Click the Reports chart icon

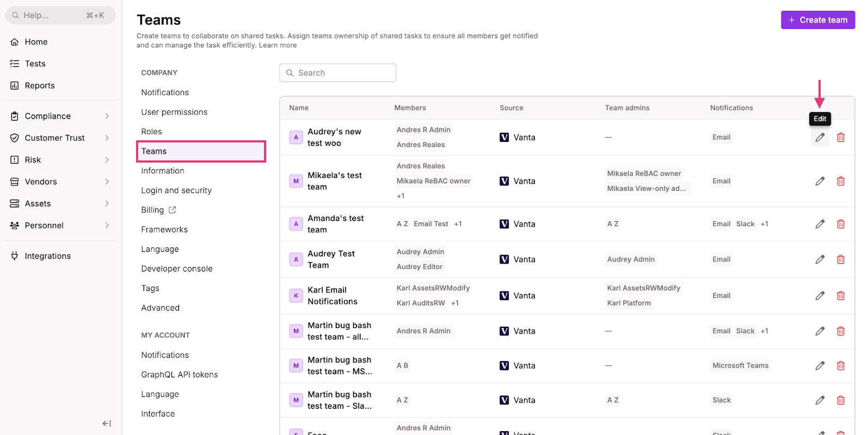[x=15, y=85]
